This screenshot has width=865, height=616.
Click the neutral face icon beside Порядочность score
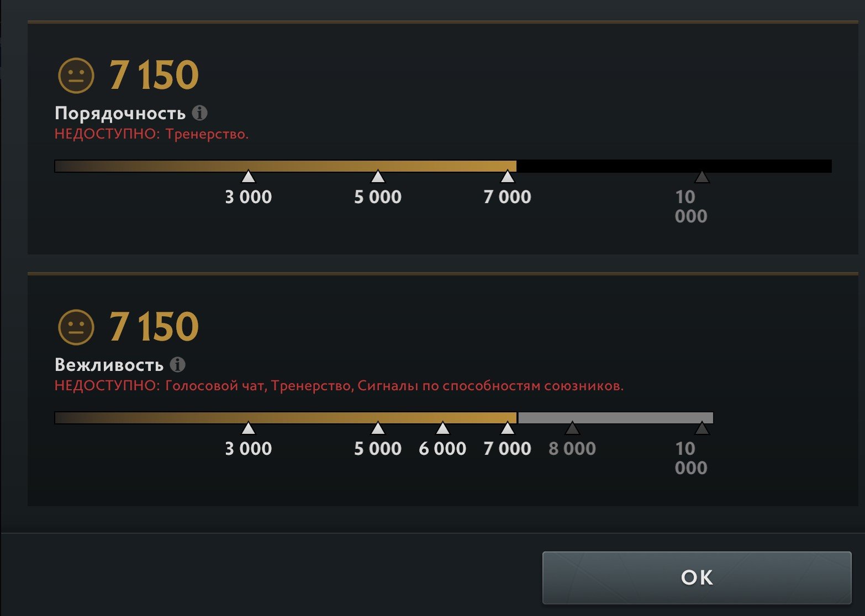click(x=76, y=76)
